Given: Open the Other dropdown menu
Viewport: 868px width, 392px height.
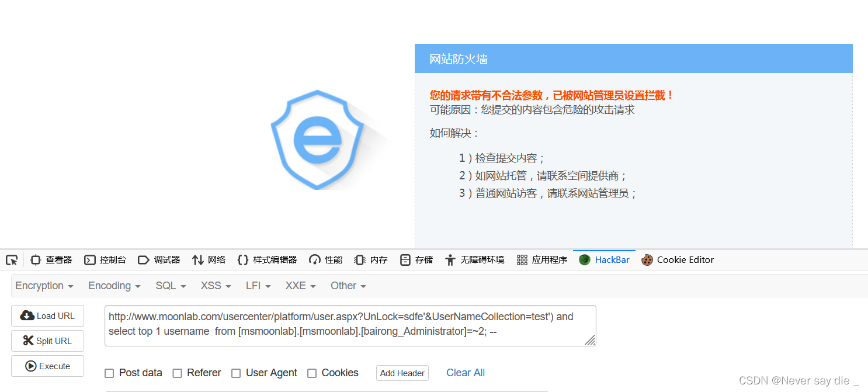Looking at the screenshot, I should (348, 286).
